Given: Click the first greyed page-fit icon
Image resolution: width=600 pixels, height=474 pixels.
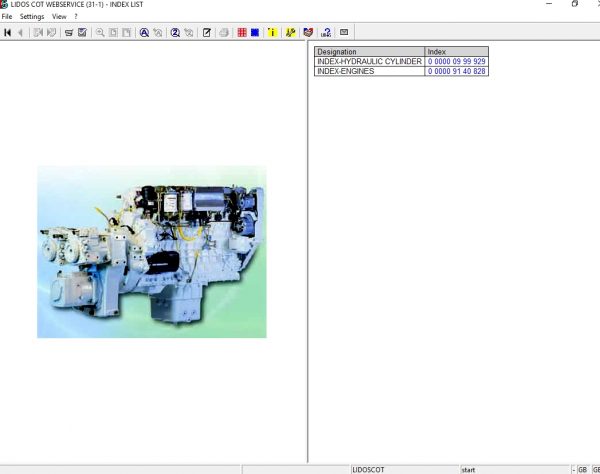Looking at the screenshot, I should point(113,33).
